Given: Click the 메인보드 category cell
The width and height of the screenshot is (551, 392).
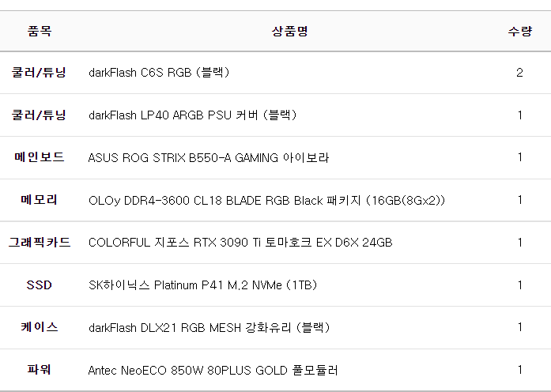Looking at the screenshot, I should pyautogui.click(x=39, y=157).
